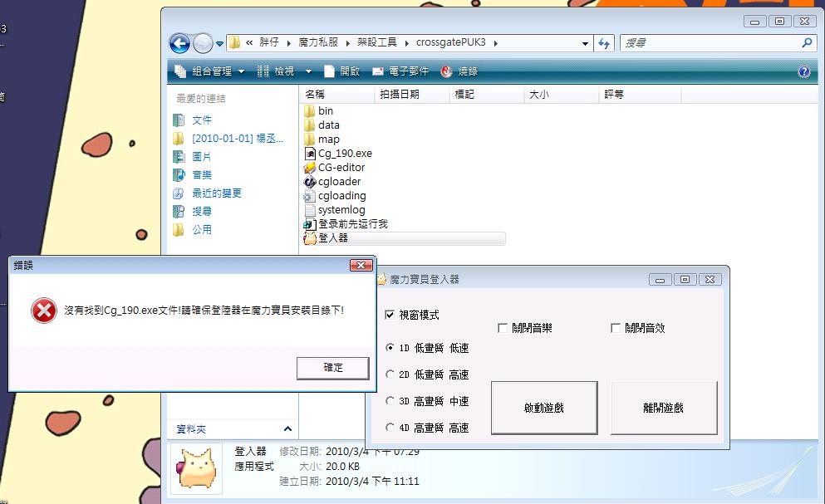This screenshot has width=825, height=504.
Task: Toggle the 視窗模式 checkbox
Action: click(390, 315)
